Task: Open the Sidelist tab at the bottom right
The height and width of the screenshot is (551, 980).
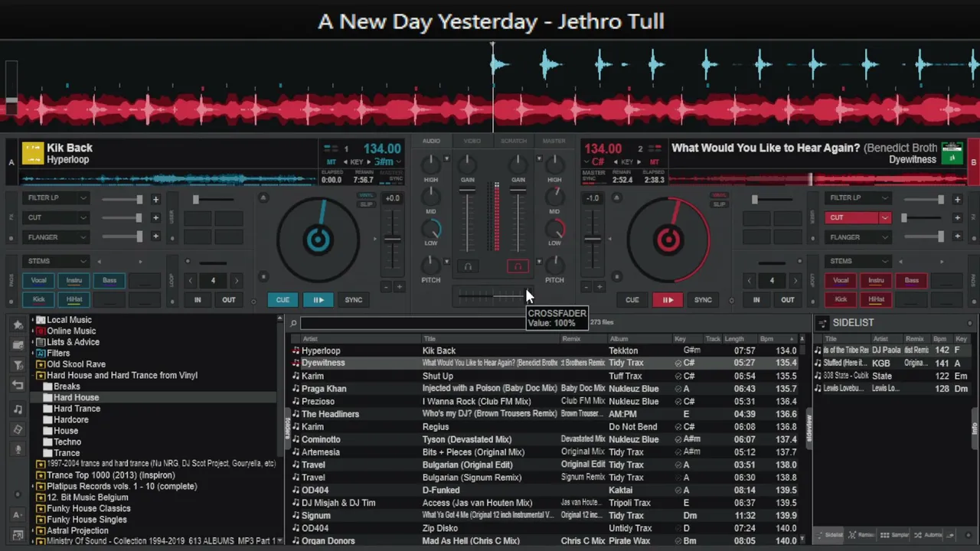Action: click(x=829, y=535)
